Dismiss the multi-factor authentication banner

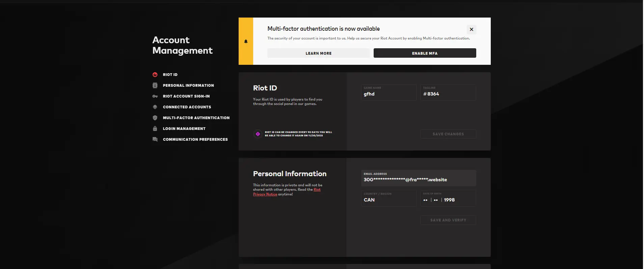[x=472, y=29]
